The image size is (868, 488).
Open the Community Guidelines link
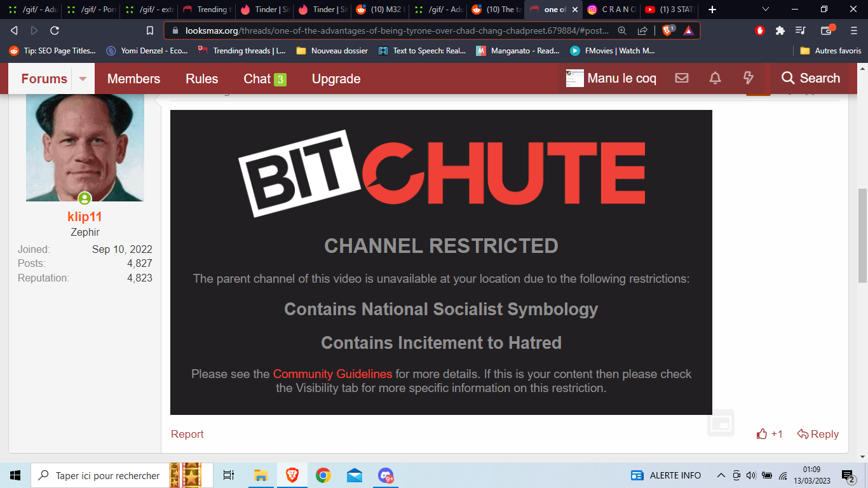click(332, 374)
